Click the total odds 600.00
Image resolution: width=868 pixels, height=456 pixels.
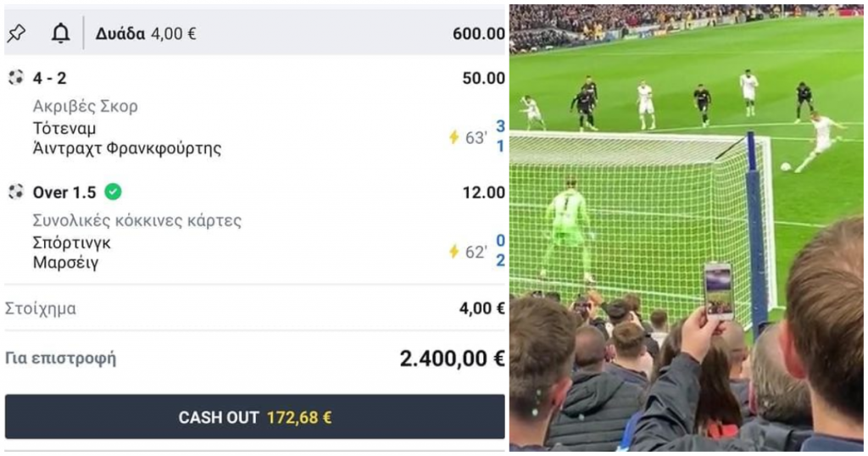478,34
